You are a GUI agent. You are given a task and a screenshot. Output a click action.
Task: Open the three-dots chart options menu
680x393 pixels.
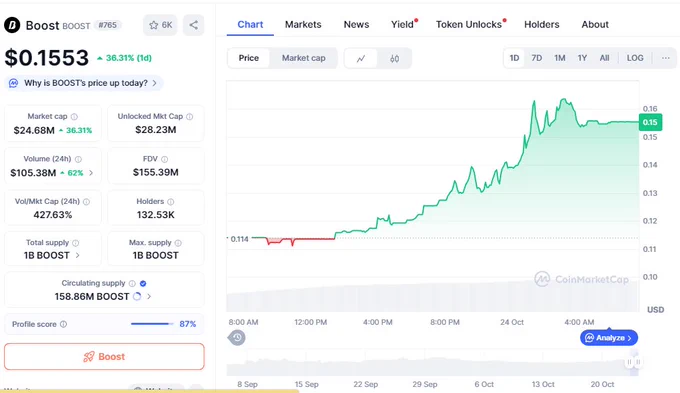point(666,58)
